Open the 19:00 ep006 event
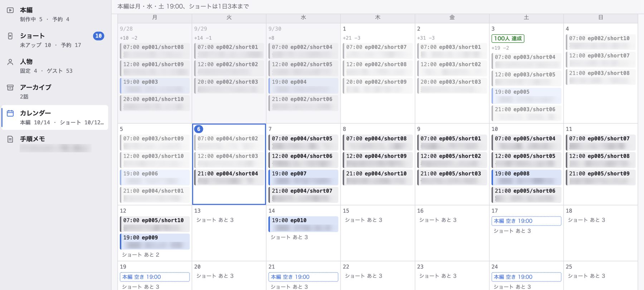644x290 pixels. (155, 177)
